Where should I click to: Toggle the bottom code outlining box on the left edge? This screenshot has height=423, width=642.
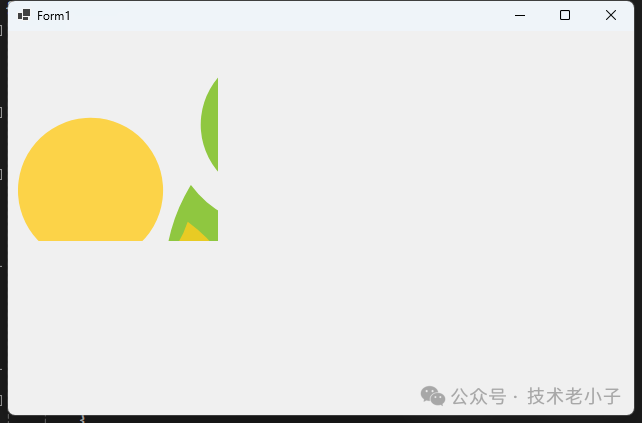(x=1, y=400)
